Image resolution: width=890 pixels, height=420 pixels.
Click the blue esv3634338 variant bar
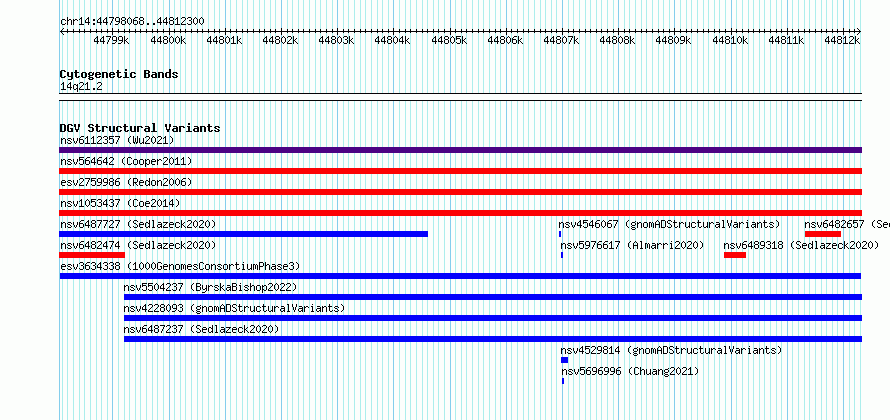coord(460,276)
